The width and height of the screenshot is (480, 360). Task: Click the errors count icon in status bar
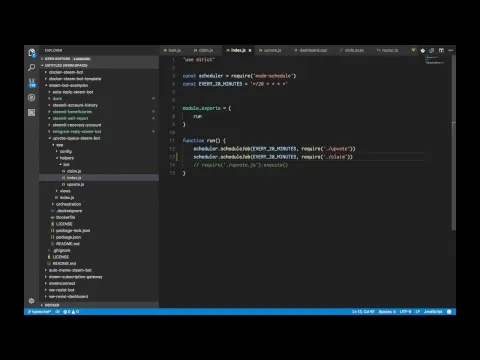(67, 312)
